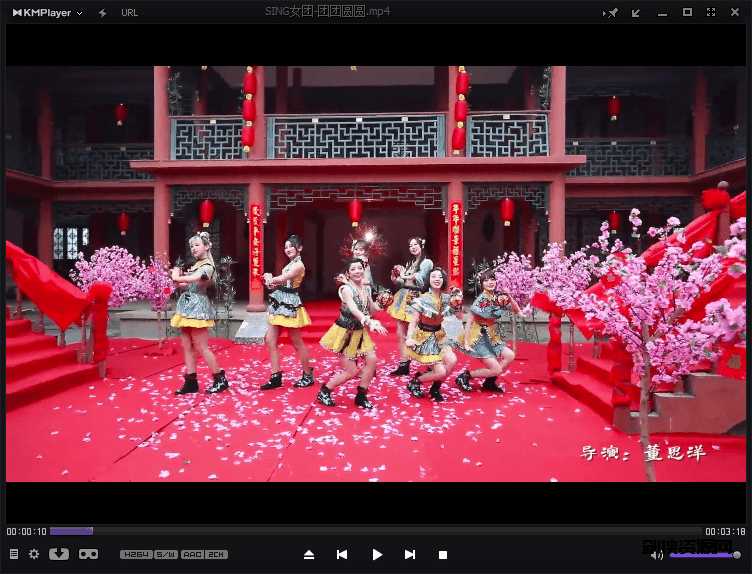
Task: Skip to the previous track
Action: [x=342, y=554]
